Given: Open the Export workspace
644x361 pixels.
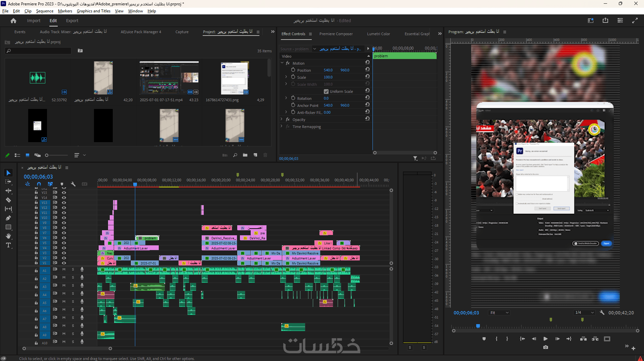Looking at the screenshot, I should (x=72, y=21).
